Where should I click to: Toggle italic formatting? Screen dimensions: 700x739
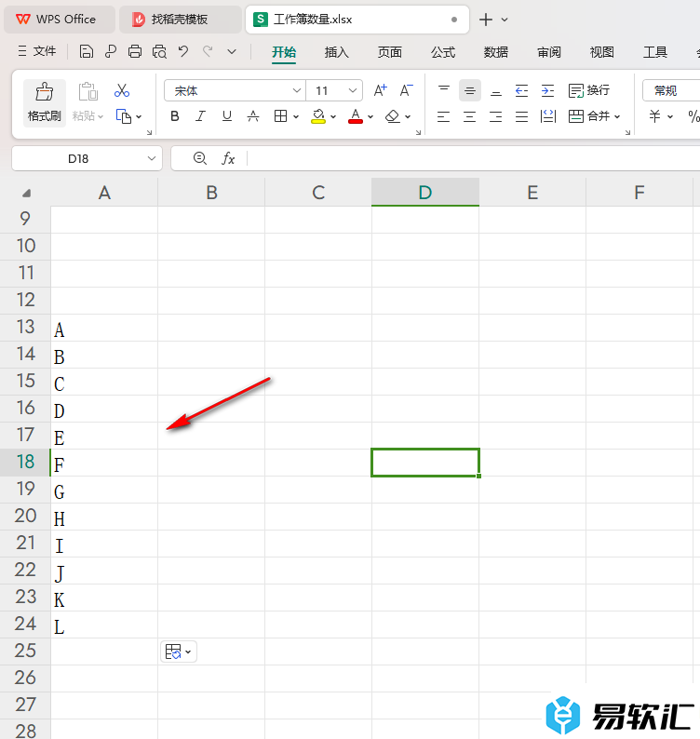tap(201, 116)
